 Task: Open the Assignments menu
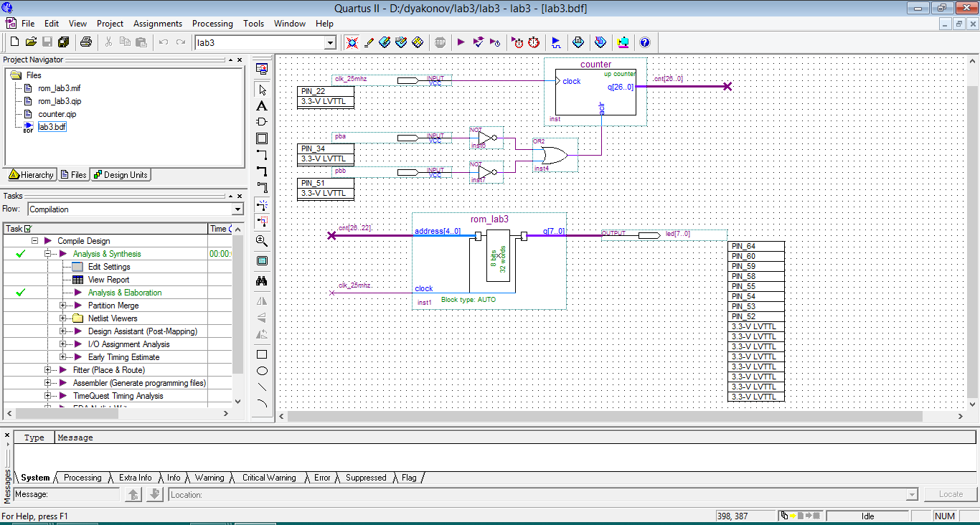(x=158, y=24)
